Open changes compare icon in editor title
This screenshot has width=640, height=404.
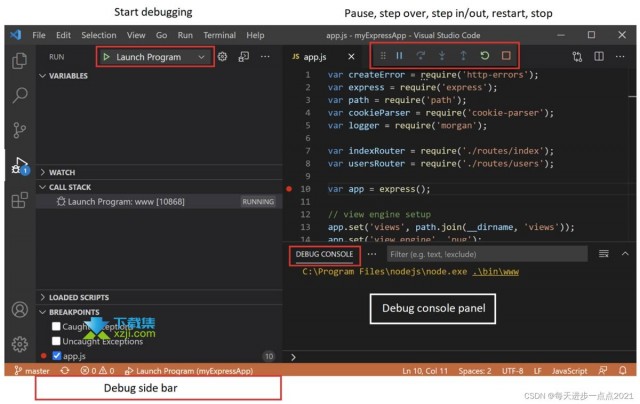(577, 56)
